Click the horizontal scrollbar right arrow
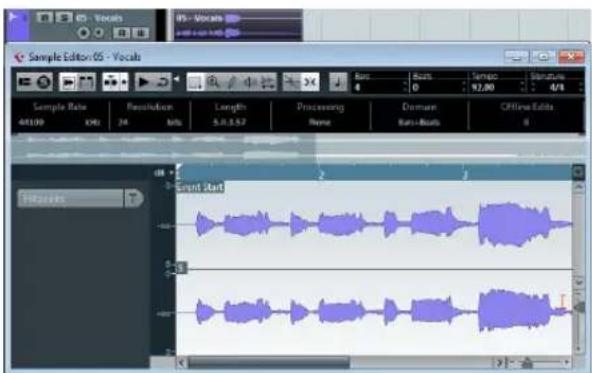 (x=500, y=362)
